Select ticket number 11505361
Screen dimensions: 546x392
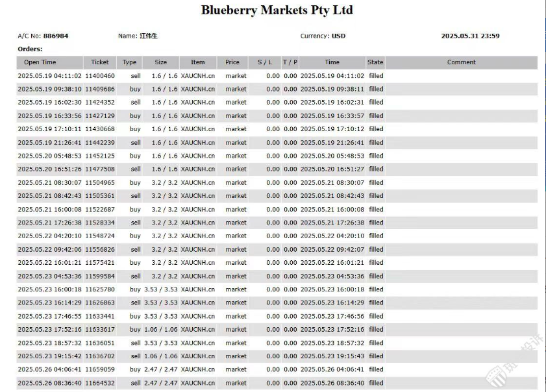coord(100,196)
